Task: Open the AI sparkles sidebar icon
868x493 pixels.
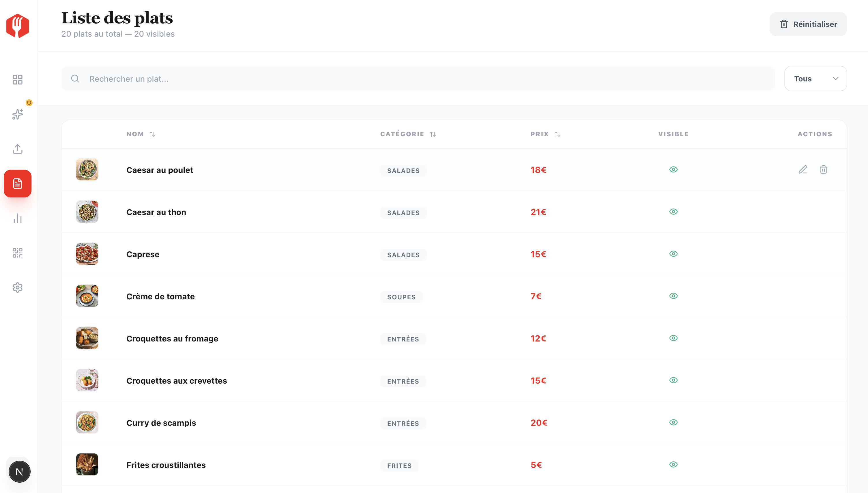Action: point(17,114)
